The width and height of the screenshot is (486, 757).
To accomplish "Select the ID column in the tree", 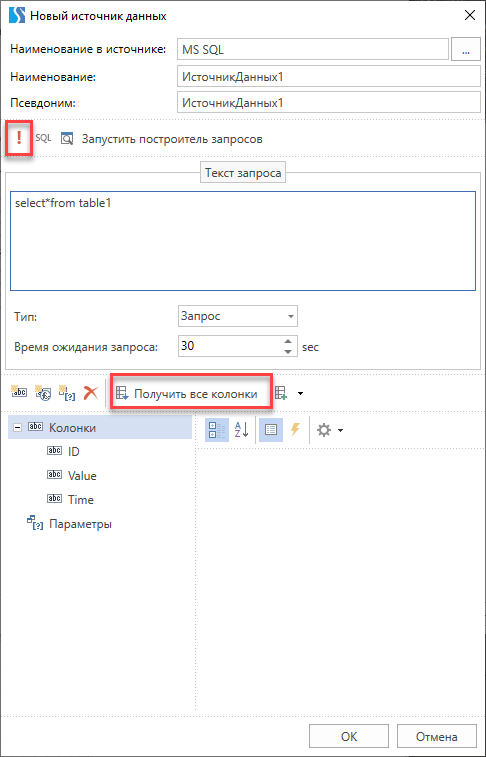I will 74,452.
